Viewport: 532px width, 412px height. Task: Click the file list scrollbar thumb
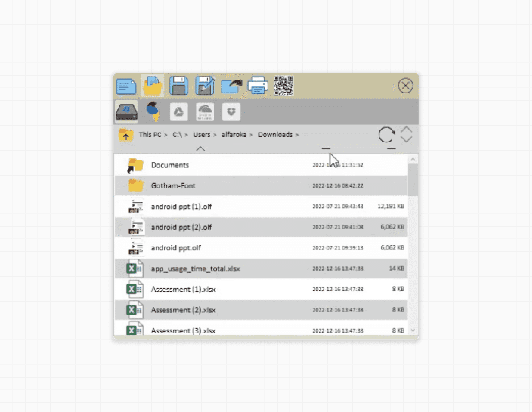413,180
